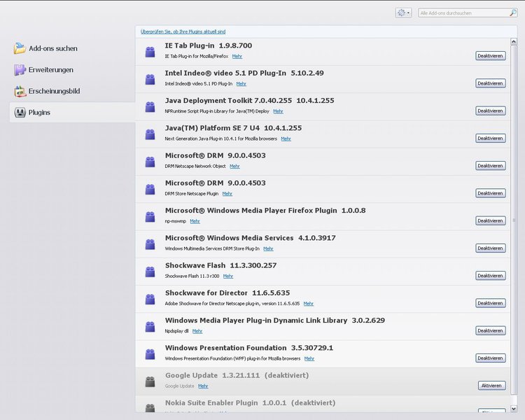Click the Intel Indeo video plugin icon
The image size is (525, 420).
[x=150, y=79]
